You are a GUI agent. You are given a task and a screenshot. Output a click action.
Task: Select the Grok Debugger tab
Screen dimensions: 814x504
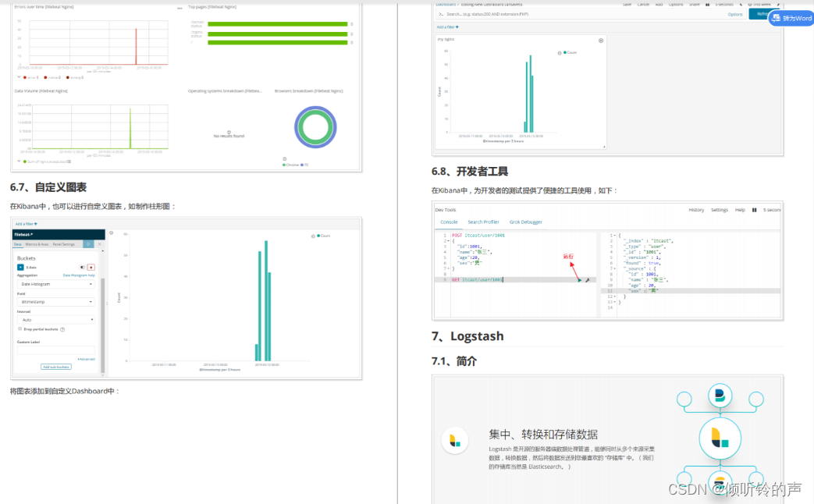[525, 222]
